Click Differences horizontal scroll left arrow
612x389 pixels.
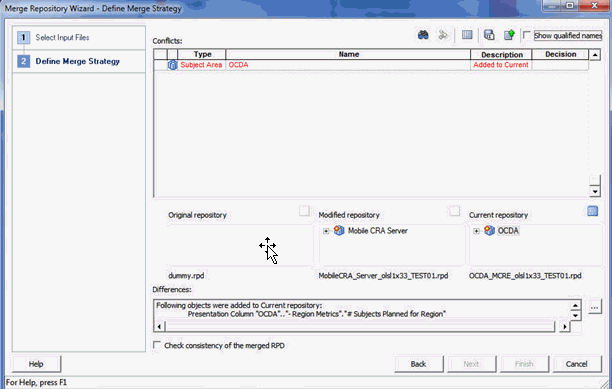(159, 326)
